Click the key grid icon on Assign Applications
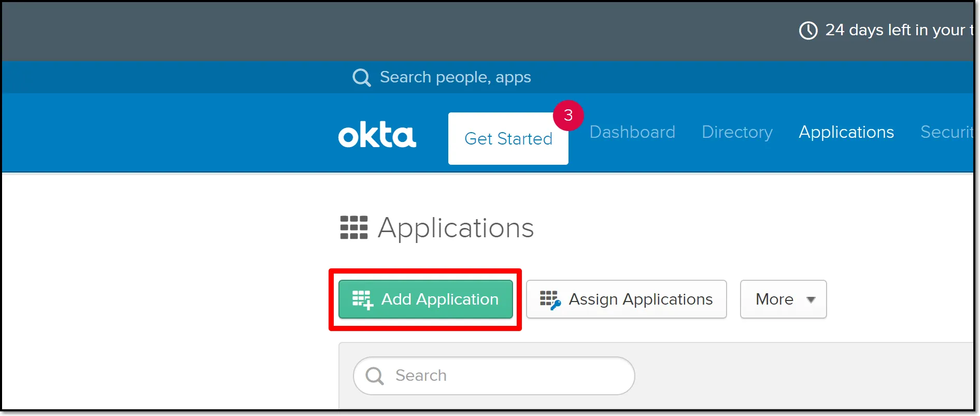980x416 pixels. coord(550,299)
